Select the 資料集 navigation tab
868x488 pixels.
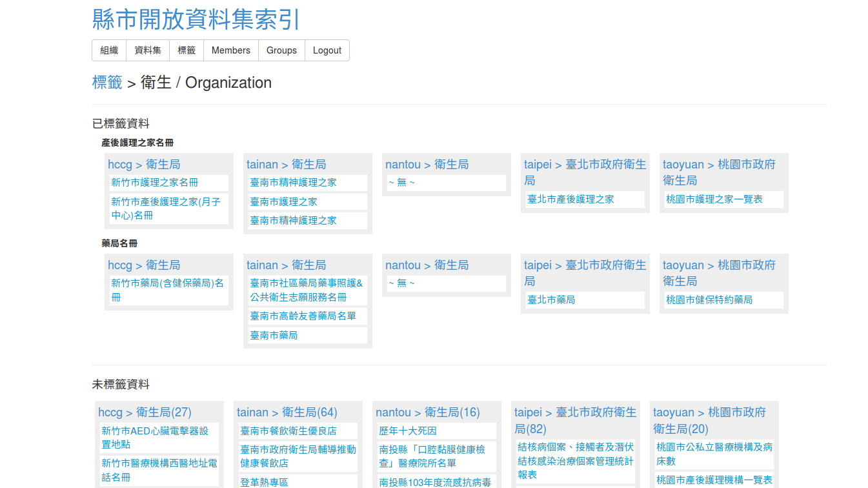pyautogui.click(x=148, y=50)
